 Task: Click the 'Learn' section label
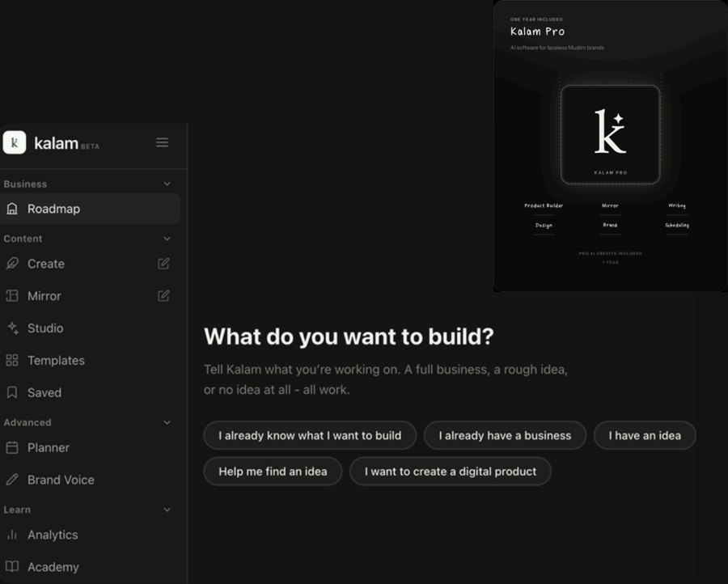coord(17,510)
